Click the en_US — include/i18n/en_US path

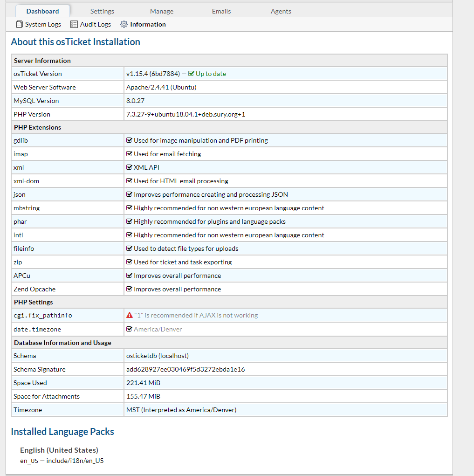(x=62, y=461)
